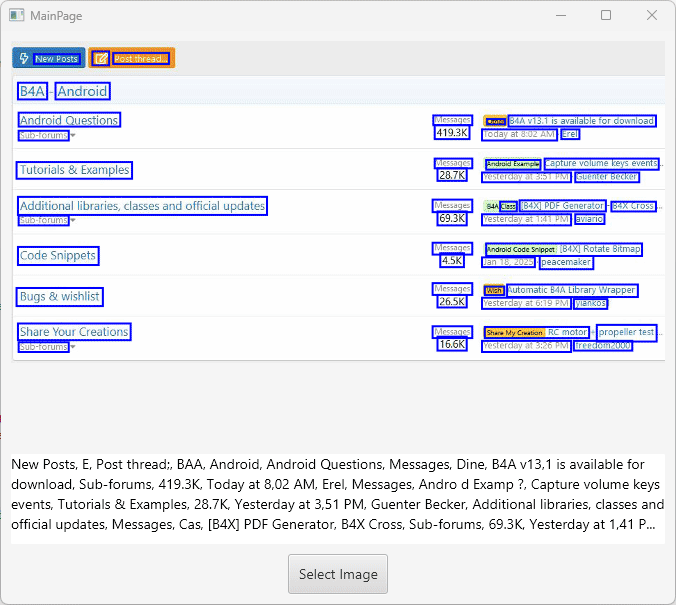Click the B4A Class tag label
Viewport: 676px width, 605px height.
[501, 206]
